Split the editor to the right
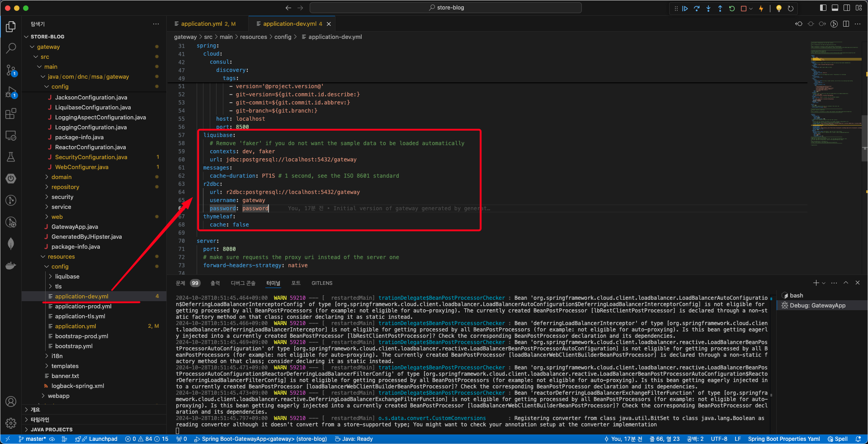Image resolution: width=868 pixels, height=444 pixels. click(x=846, y=24)
